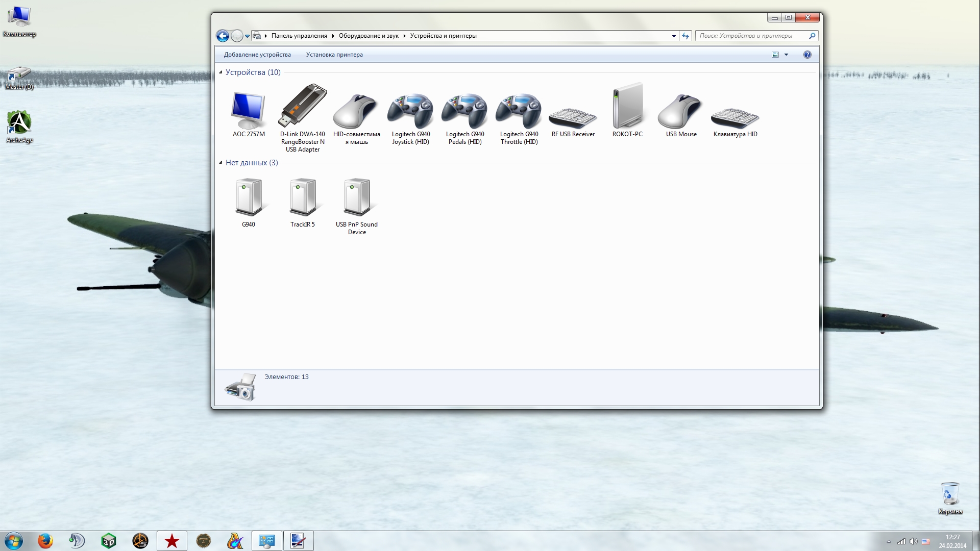The width and height of the screenshot is (980, 551).
Task: Open the recent pages dropdown arrow
Action: [247, 36]
